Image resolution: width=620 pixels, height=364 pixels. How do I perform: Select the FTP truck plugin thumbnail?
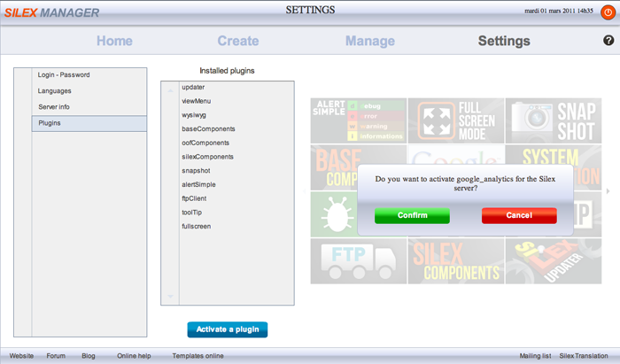(358, 261)
